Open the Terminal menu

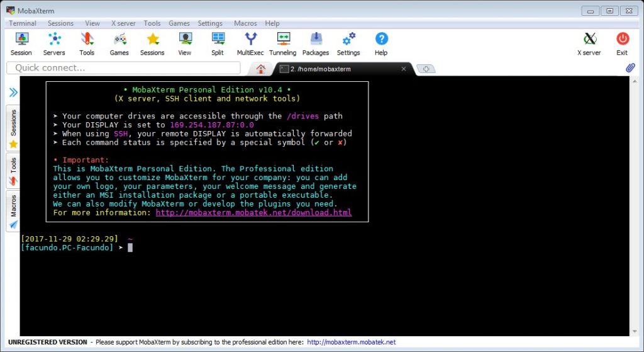[23, 23]
